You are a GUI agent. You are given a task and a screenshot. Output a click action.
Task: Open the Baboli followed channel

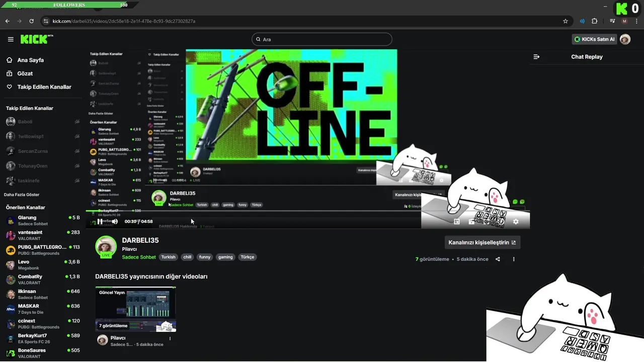point(42,122)
